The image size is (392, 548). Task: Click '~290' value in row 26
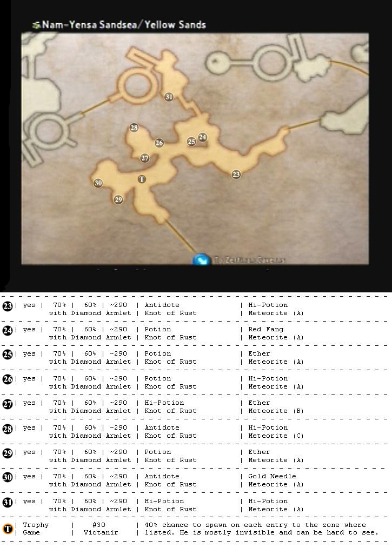tap(118, 378)
